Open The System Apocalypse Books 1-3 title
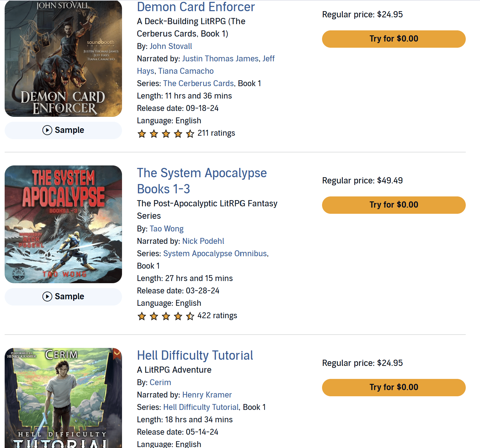 202,181
